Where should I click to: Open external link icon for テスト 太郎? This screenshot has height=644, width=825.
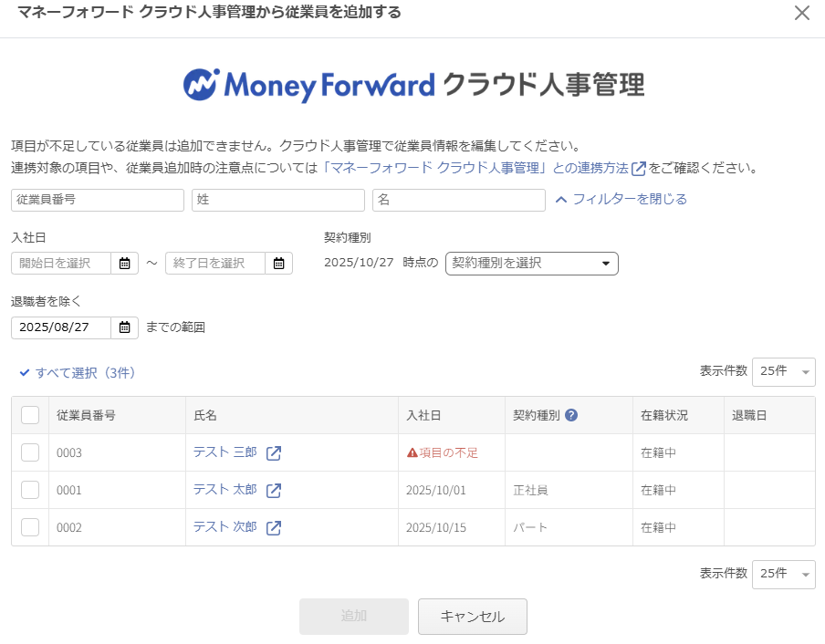pyautogui.click(x=274, y=491)
